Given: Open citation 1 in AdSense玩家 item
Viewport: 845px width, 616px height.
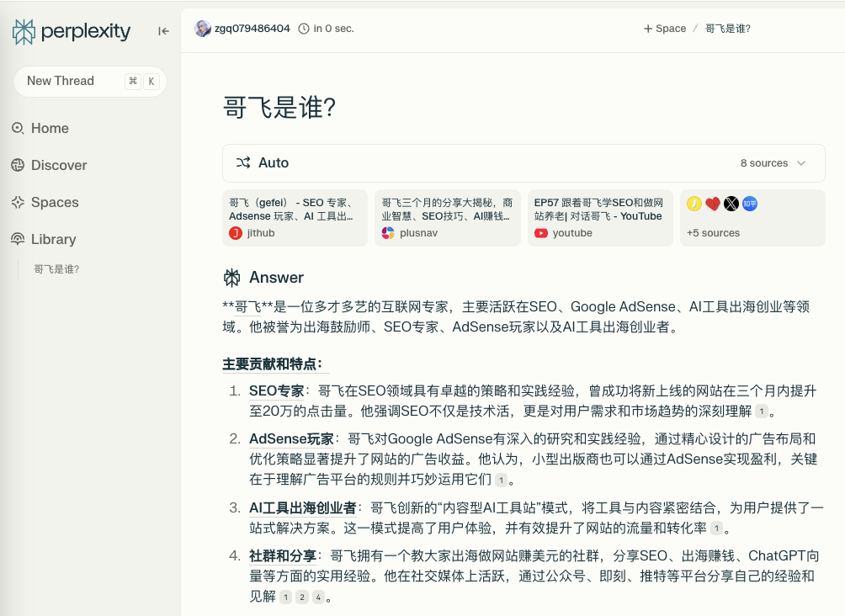Looking at the screenshot, I should click(x=501, y=480).
